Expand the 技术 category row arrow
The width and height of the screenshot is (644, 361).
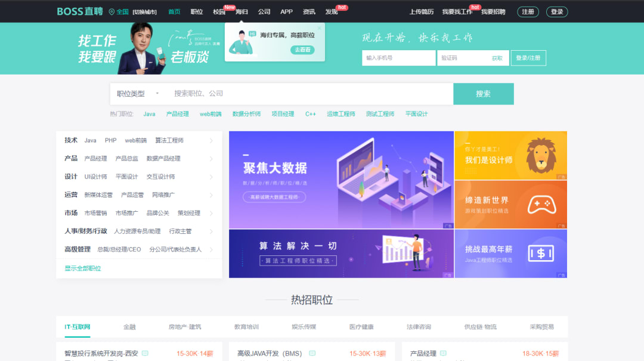pos(211,141)
